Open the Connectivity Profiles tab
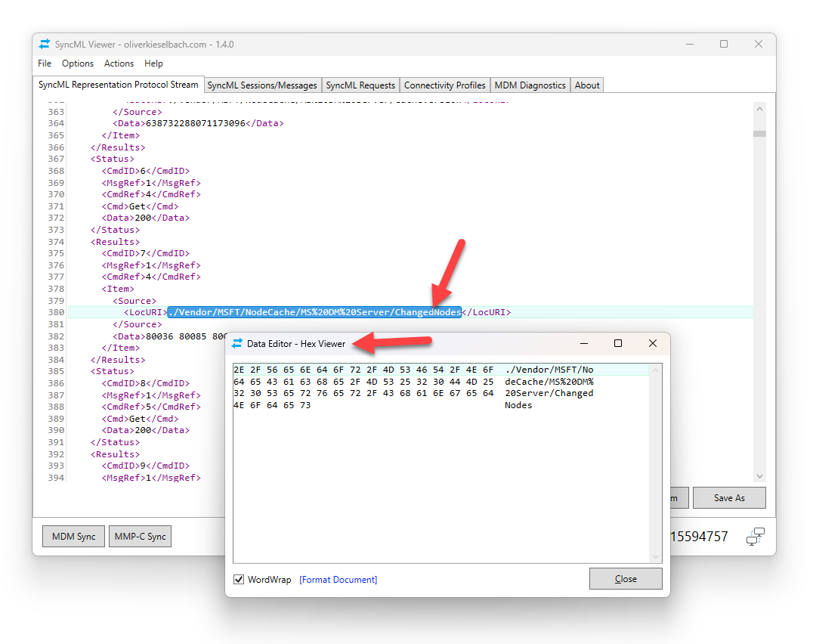 [x=445, y=85]
